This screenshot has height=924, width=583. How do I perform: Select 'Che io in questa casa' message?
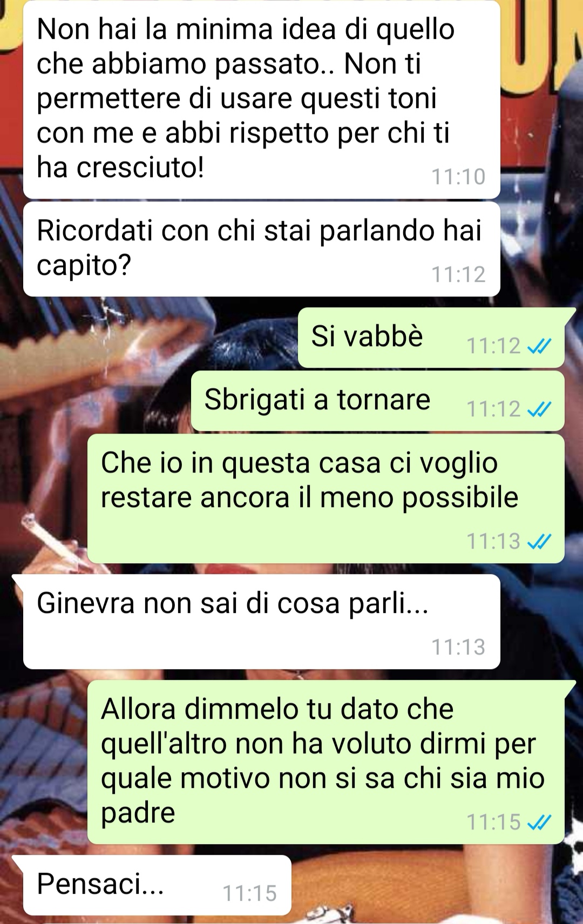coord(326,498)
